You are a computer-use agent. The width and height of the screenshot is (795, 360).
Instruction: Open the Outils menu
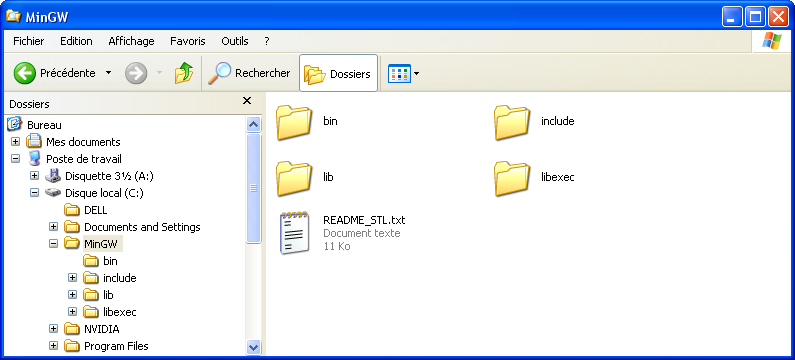point(235,41)
